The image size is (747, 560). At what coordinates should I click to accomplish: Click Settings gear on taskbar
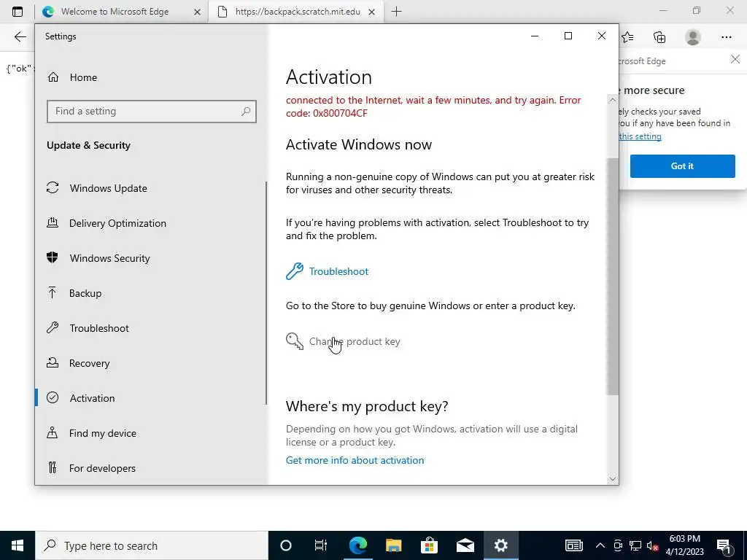point(500,545)
